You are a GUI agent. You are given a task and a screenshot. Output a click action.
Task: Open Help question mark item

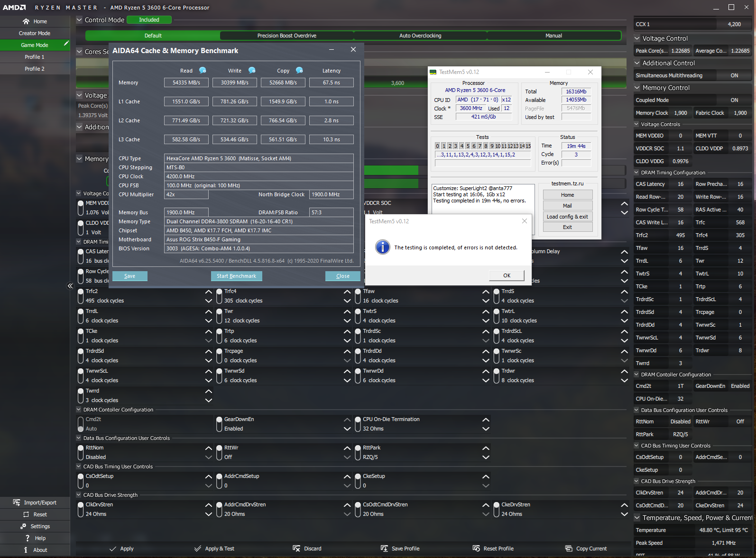coord(35,538)
